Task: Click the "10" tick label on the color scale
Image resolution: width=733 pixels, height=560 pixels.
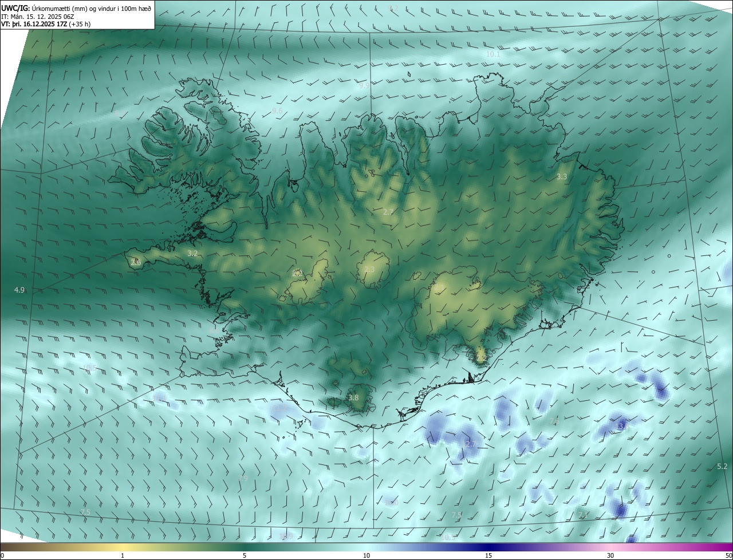Action: (366, 555)
